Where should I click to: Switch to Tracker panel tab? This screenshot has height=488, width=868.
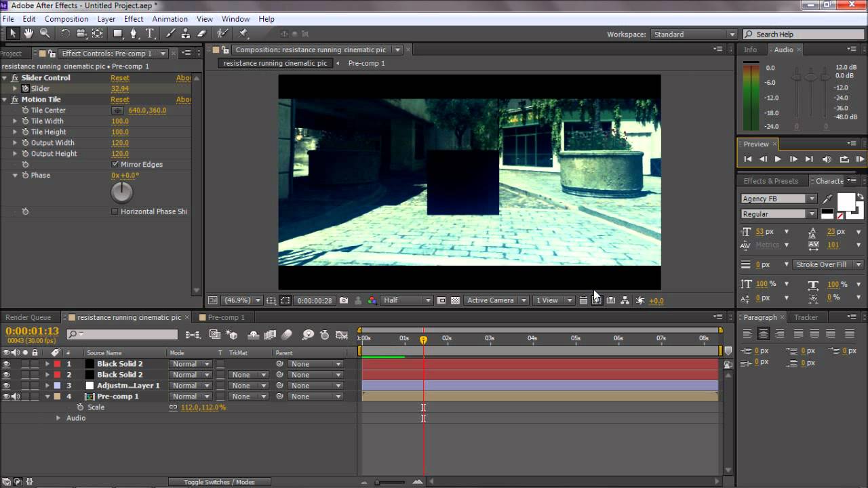[x=806, y=317]
